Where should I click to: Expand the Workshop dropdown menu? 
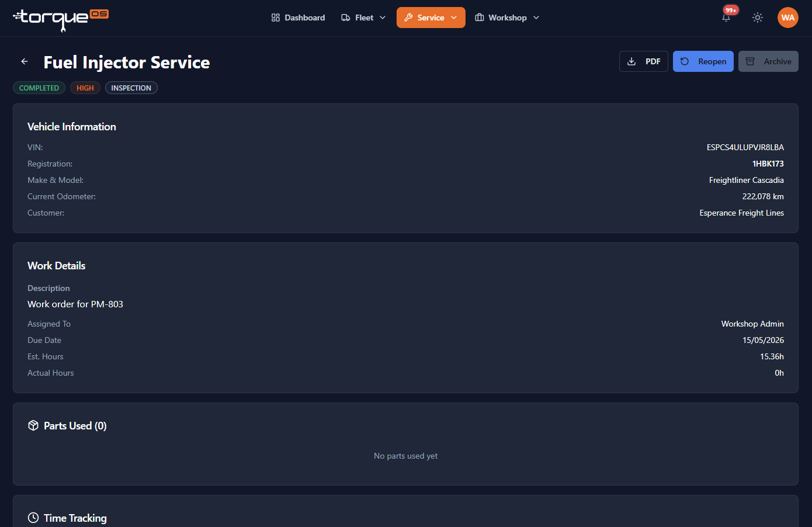(x=507, y=18)
